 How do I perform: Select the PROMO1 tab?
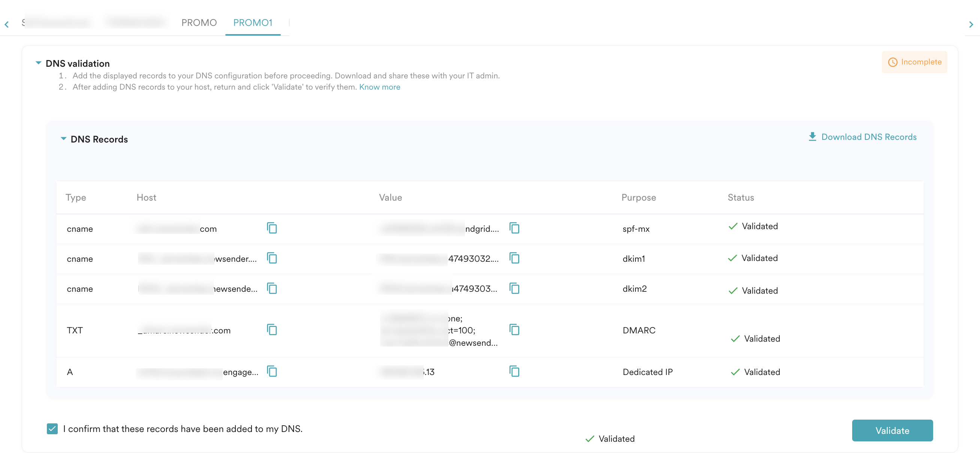[x=253, y=23]
